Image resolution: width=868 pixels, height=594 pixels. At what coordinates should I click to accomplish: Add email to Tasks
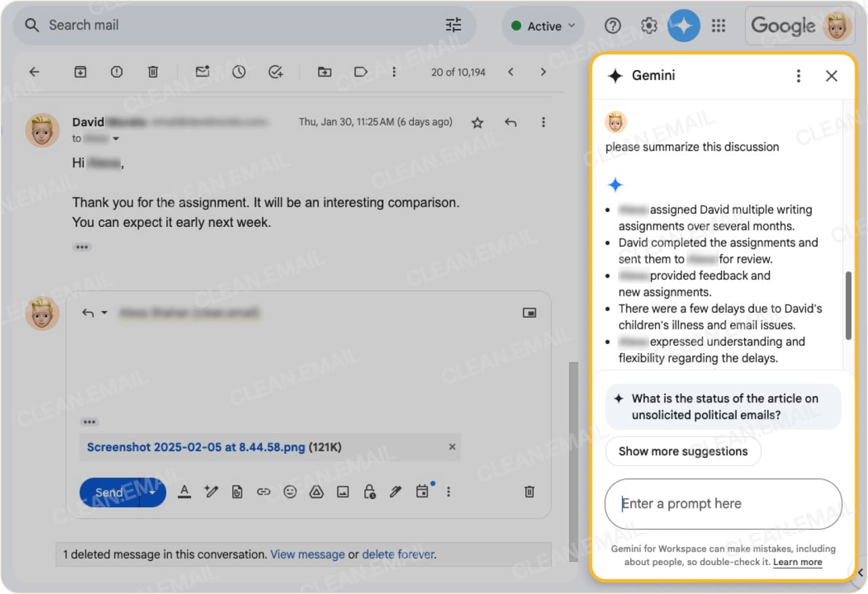click(275, 71)
